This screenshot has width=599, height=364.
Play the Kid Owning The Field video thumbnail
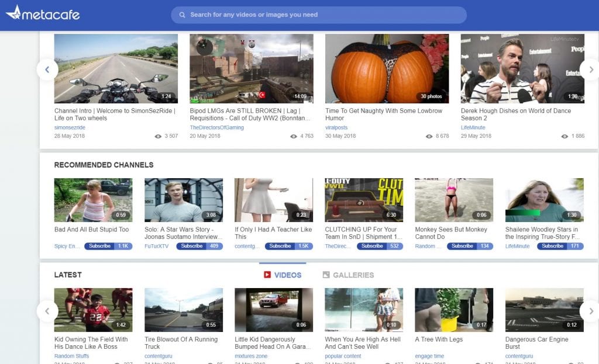click(x=93, y=310)
